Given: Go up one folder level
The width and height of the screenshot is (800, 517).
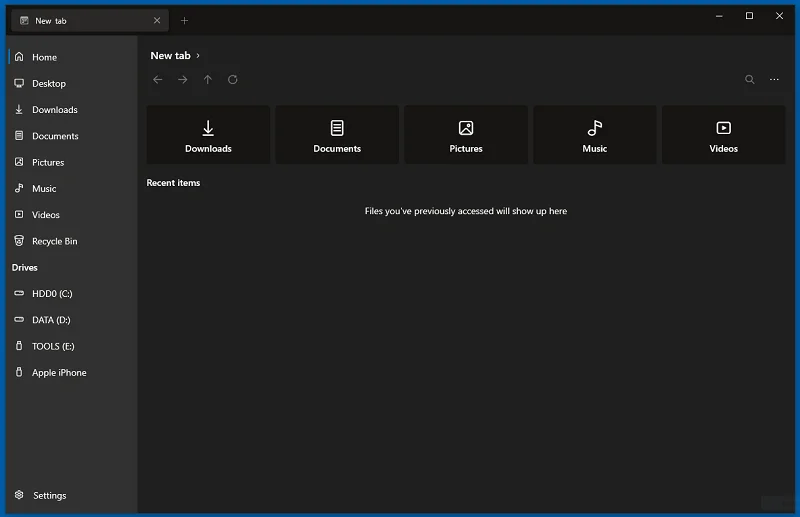Looking at the screenshot, I should [208, 80].
